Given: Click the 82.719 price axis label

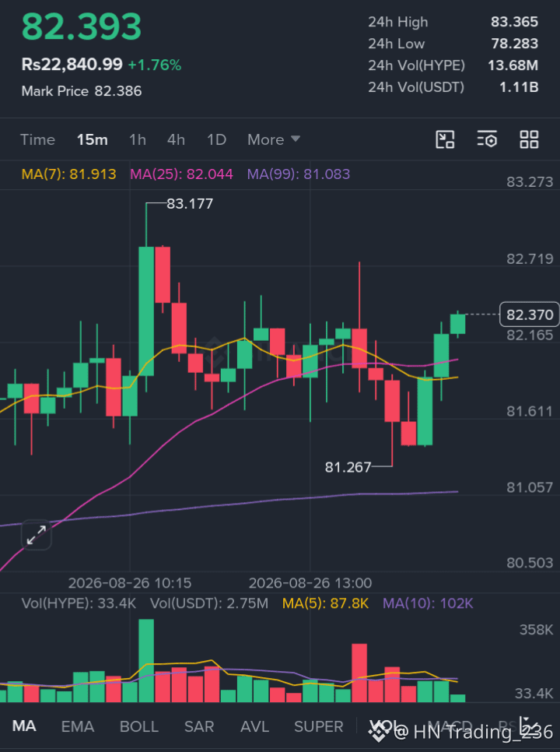Looking at the screenshot, I should (530, 259).
